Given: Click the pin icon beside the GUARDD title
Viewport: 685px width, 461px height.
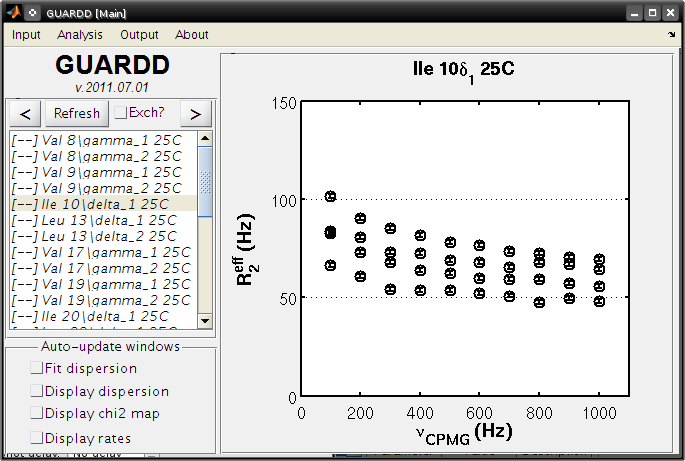Looking at the screenshot, I should [33, 13].
